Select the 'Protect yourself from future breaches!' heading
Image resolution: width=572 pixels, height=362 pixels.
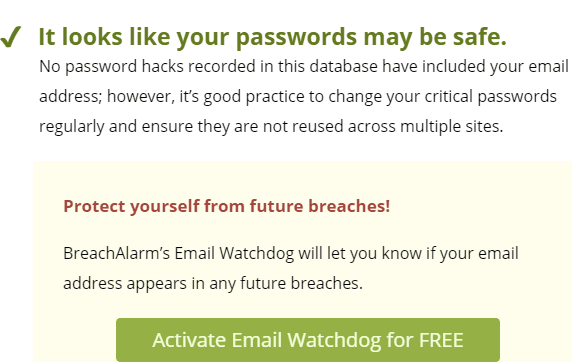[x=227, y=206]
